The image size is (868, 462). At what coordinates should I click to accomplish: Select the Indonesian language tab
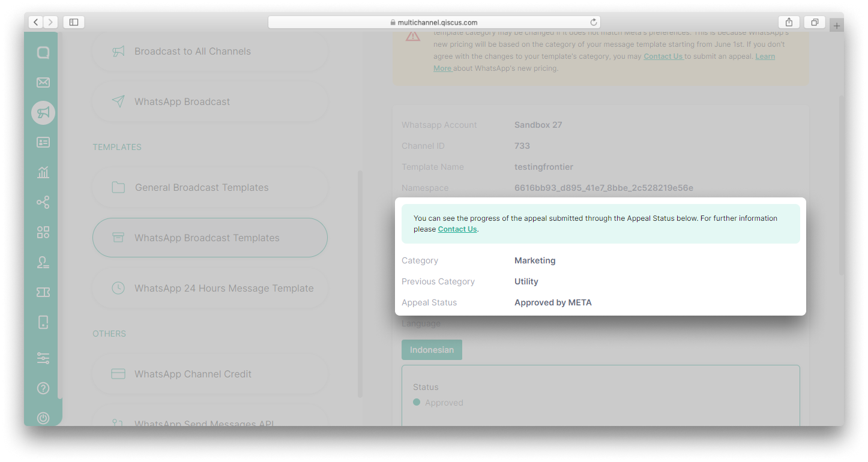[x=432, y=350]
